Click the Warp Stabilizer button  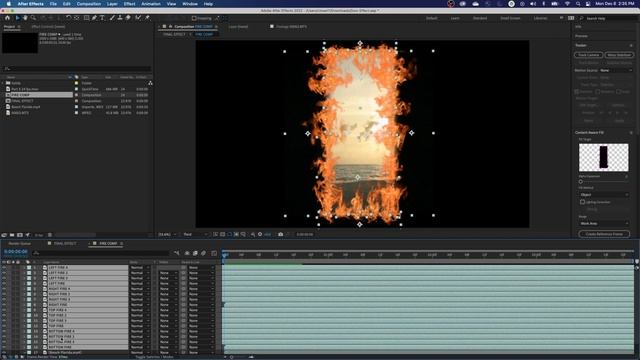click(x=619, y=55)
